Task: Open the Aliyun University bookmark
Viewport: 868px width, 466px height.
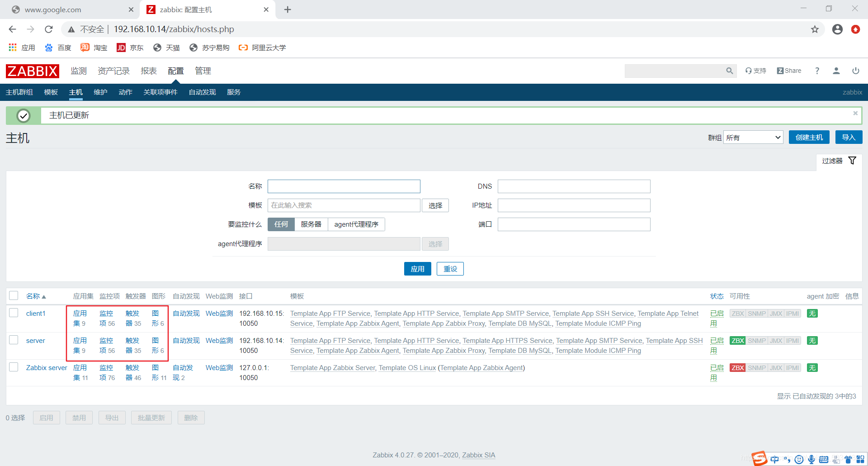Action: pos(262,48)
